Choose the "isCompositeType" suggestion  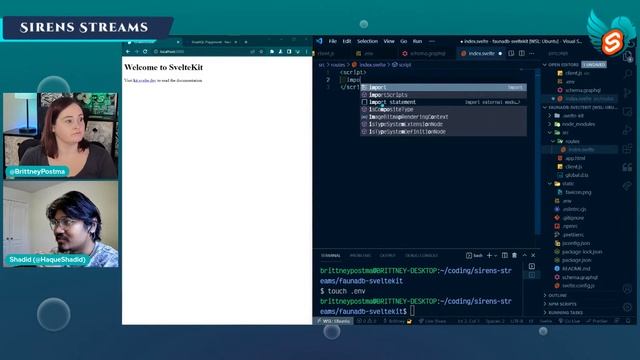[443, 109]
